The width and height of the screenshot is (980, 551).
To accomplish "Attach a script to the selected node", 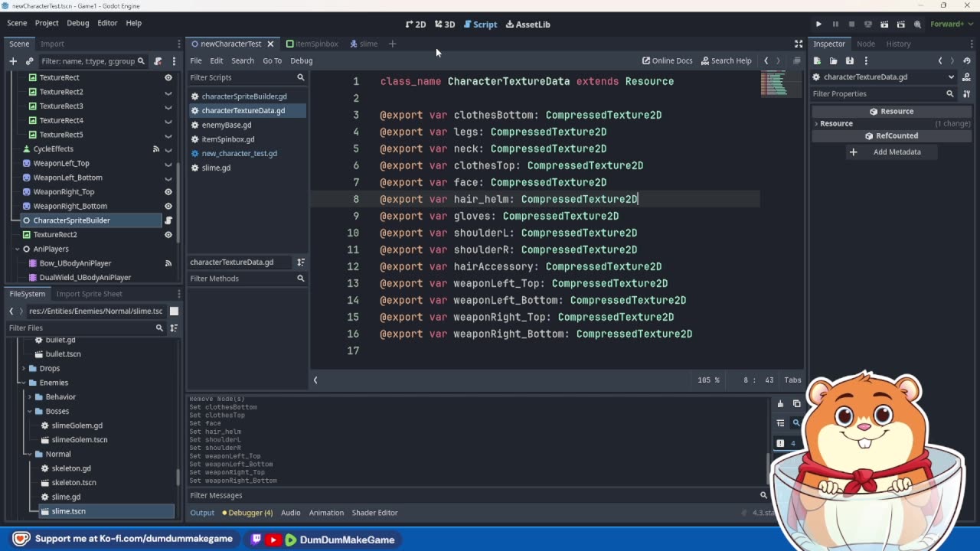I will coord(158,61).
